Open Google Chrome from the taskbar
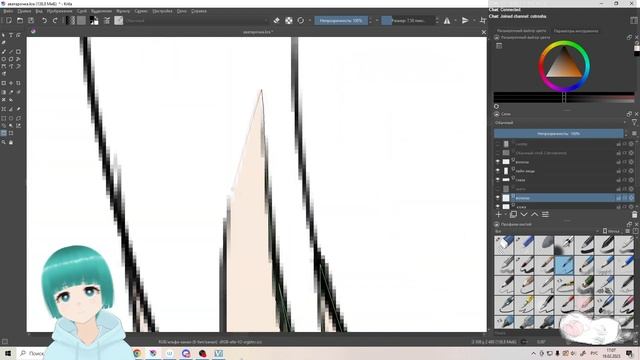This screenshot has height=360, width=640. pos(137,353)
